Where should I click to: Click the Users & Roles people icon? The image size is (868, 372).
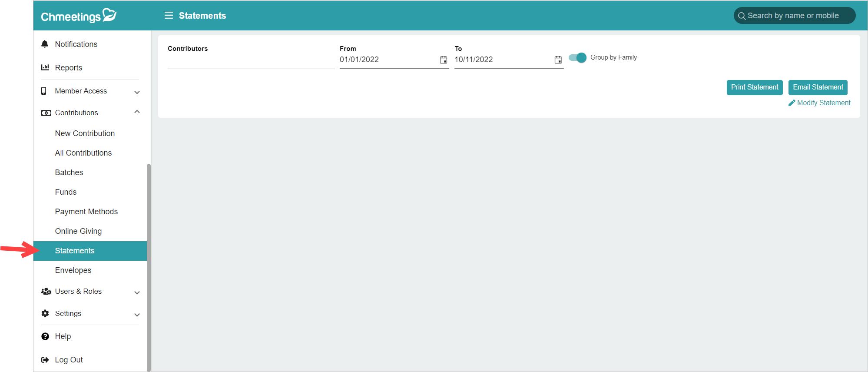click(x=46, y=291)
